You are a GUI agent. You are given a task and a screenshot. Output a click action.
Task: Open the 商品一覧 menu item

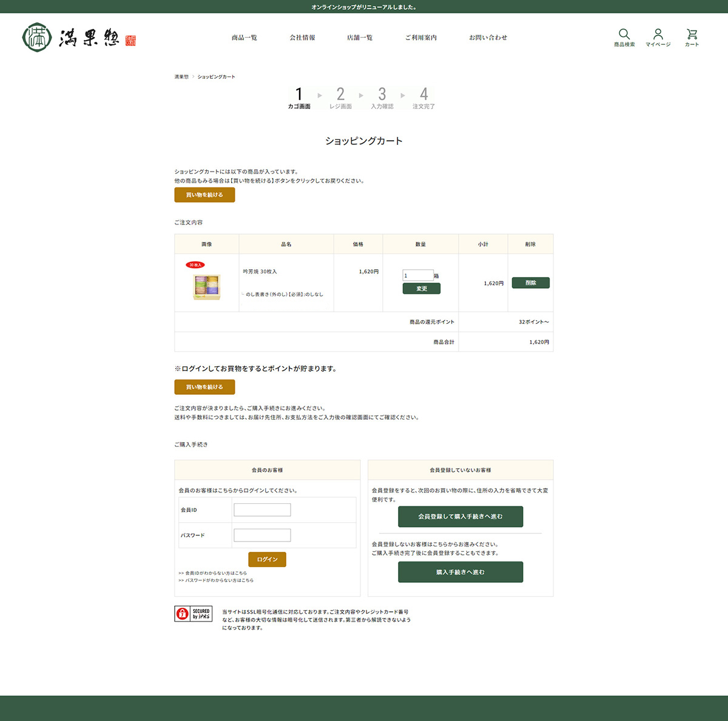[244, 38]
